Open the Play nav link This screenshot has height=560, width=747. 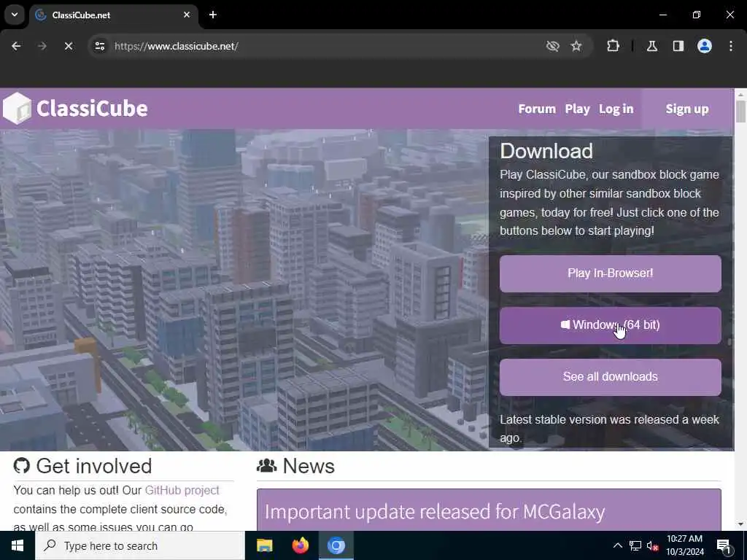[578, 109]
